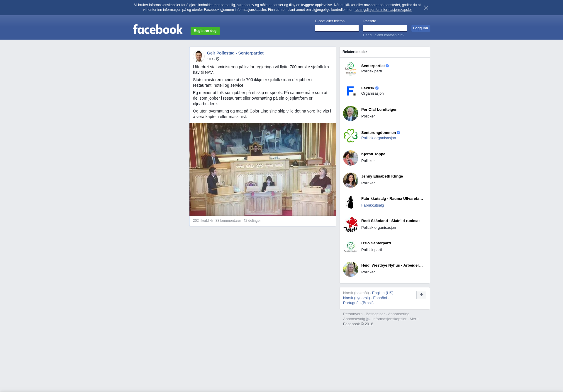Viewport: 563px width, 392px height.
Task: Click the 10 t post timestamp
Action: [210, 59]
